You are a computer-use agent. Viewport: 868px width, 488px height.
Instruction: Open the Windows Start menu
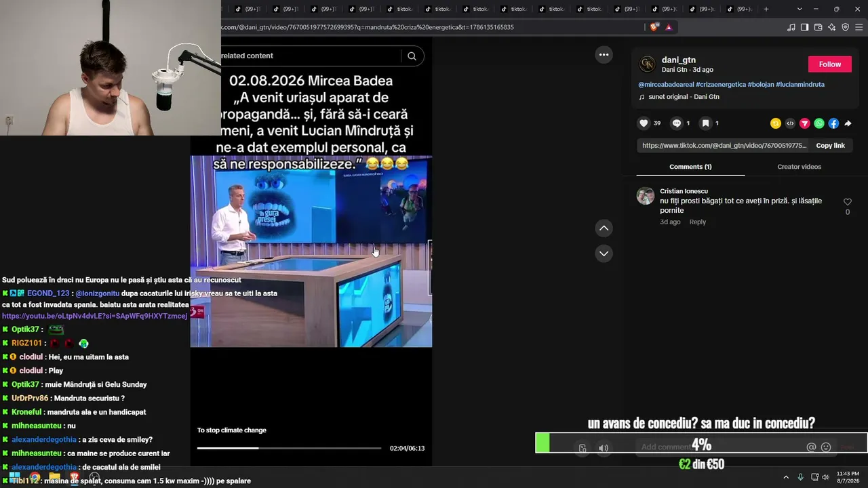tap(14, 479)
